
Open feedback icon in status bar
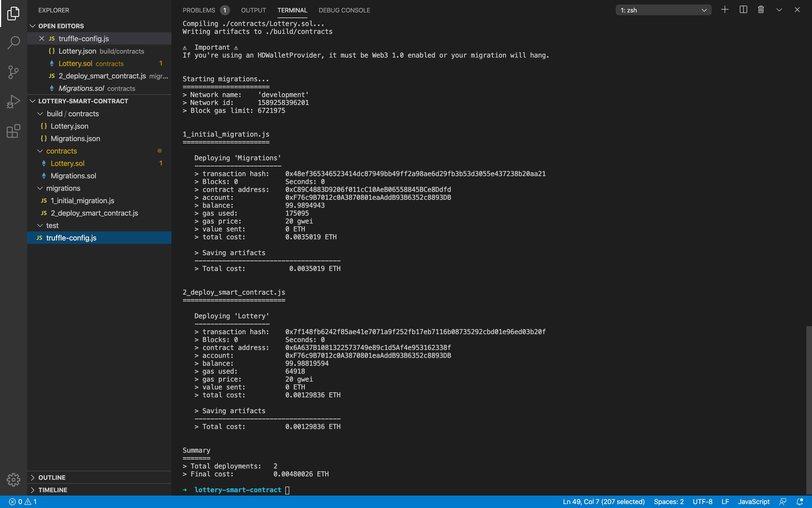point(782,502)
